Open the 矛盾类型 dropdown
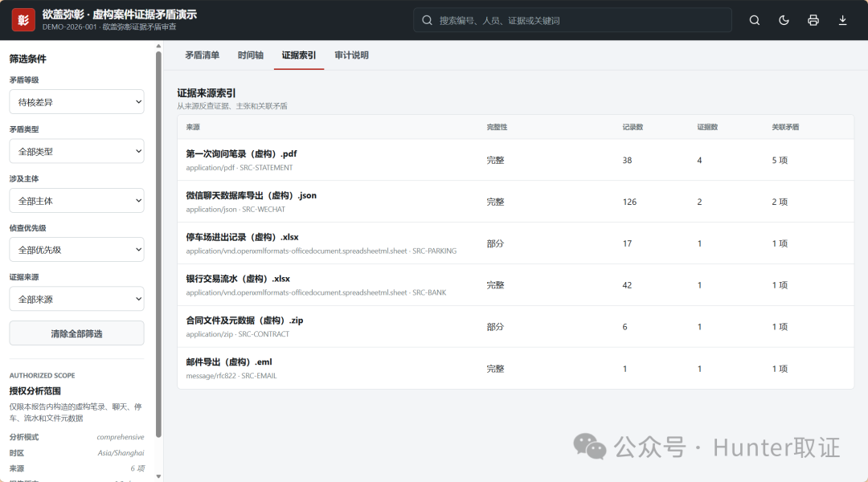 click(x=76, y=151)
